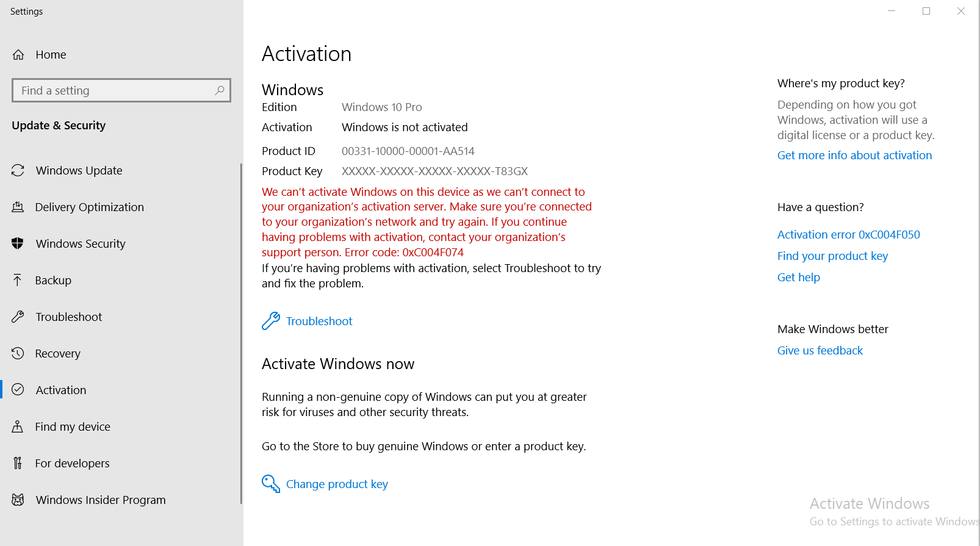The image size is (980, 546).
Task: Click the sidebar vertical scrollbar
Action: (241, 333)
